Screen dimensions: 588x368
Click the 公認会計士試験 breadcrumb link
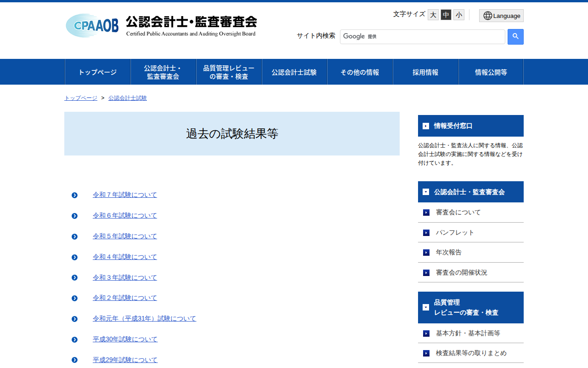[x=128, y=98]
